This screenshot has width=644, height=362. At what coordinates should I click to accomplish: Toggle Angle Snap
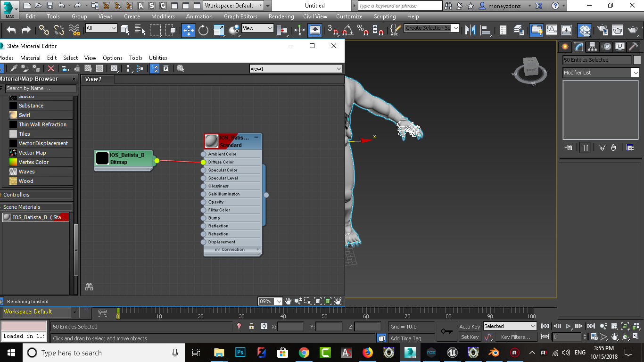[x=348, y=30]
